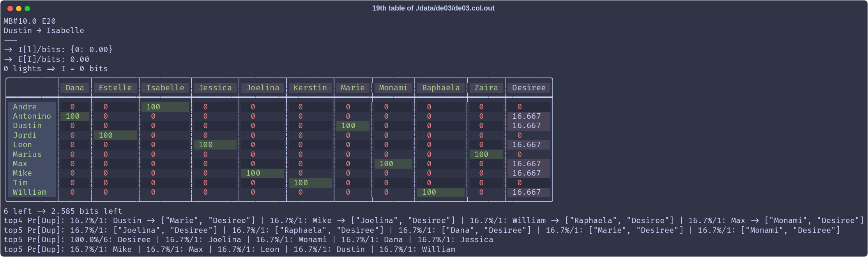Click the 'E[I]/bits: 0.00' line
The width and height of the screenshot is (868, 257).
click(46, 59)
